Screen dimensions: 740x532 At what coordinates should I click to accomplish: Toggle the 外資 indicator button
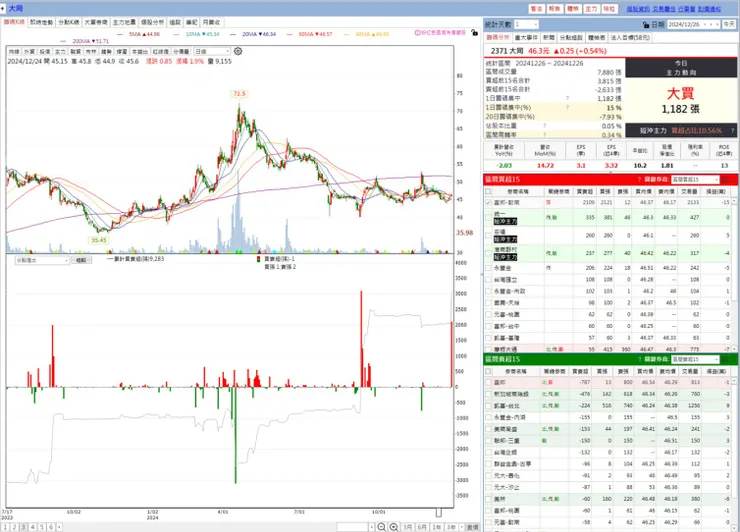tap(29, 51)
